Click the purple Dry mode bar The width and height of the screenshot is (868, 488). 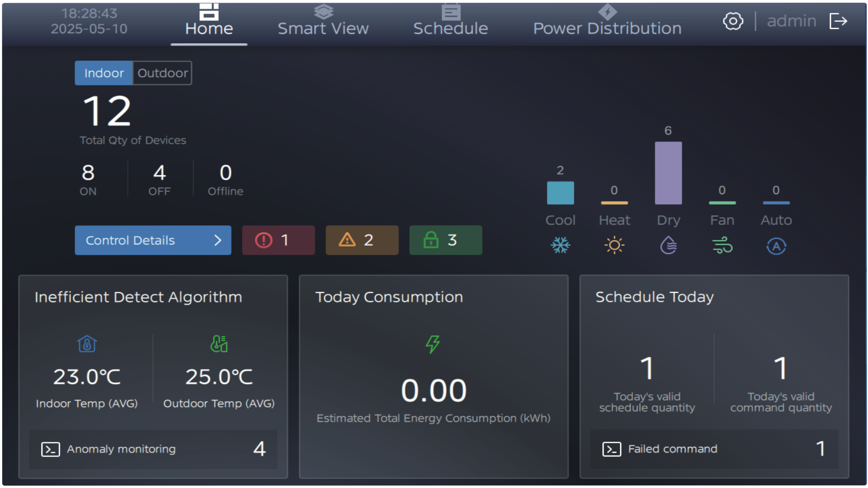click(x=668, y=173)
